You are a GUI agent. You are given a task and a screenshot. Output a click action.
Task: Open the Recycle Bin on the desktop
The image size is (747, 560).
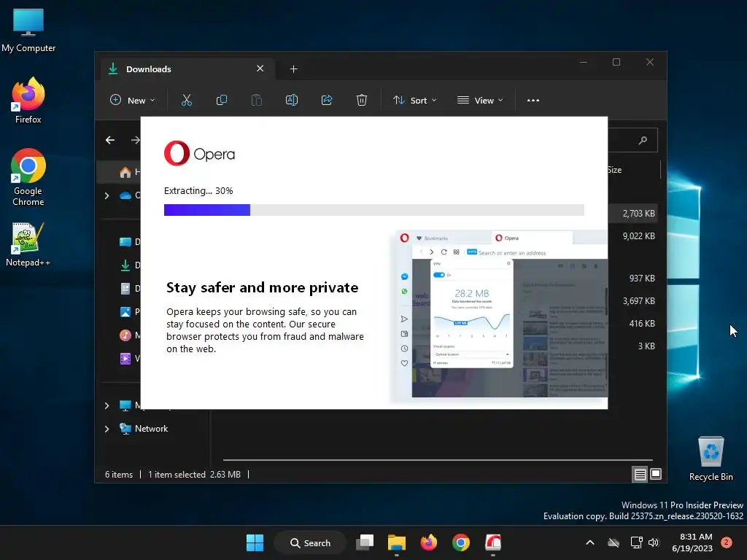[x=711, y=459]
